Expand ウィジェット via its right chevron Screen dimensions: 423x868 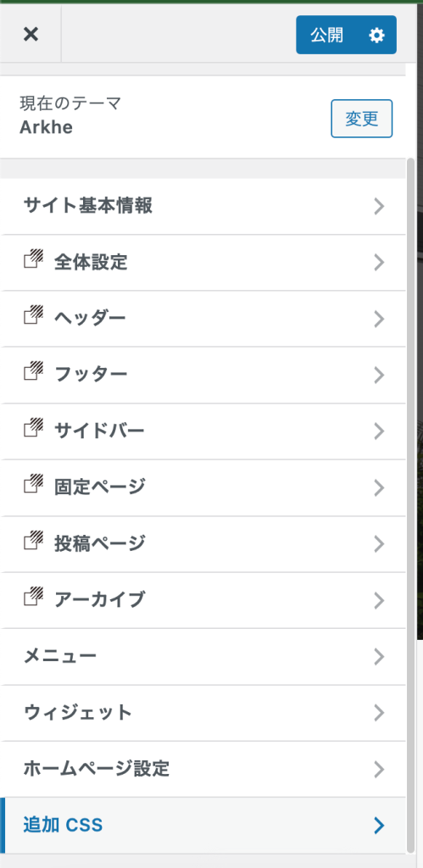[x=379, y=713]
